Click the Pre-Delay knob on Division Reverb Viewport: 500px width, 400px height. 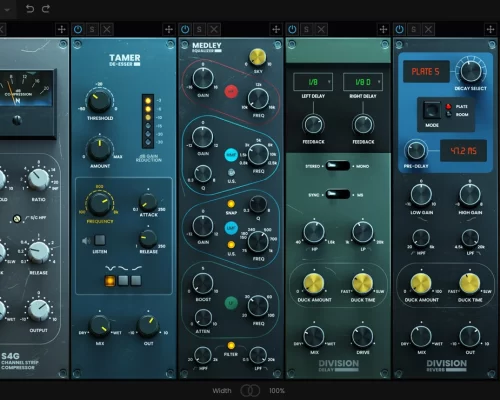(x=416, y=151)
